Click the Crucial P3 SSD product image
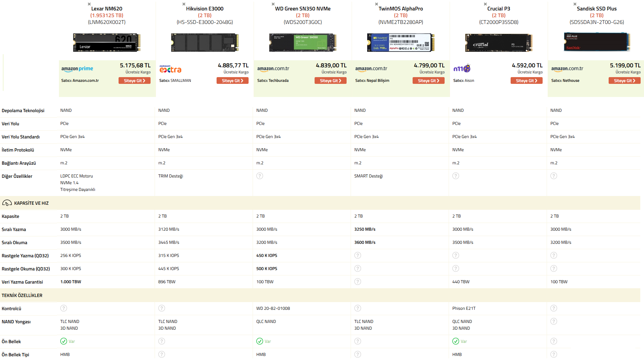Image resolution: width=644 pixels, height=361 pixels. [x=499, y=42]
